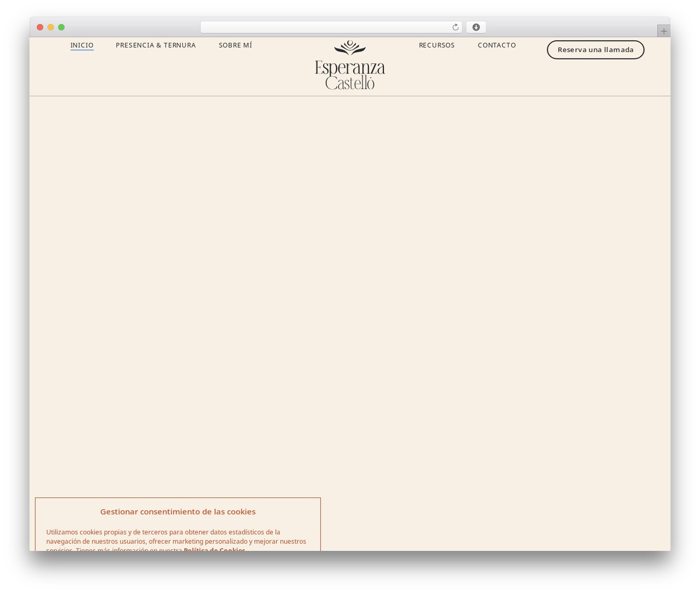The image size is (700, 593).
Task: Open the browser downloads icon
Action: 476,27
